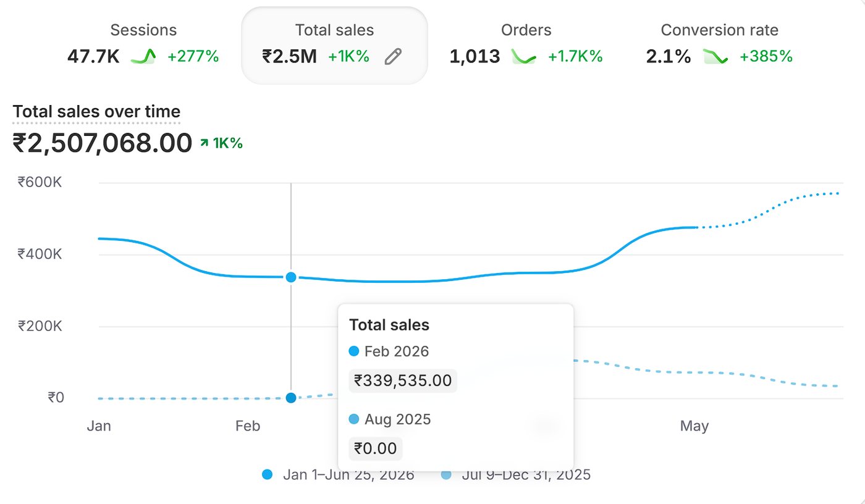Click the Aug 2025 tooltip label
The height and width of the screenshot is (504, 865).
tap(398, 419)
